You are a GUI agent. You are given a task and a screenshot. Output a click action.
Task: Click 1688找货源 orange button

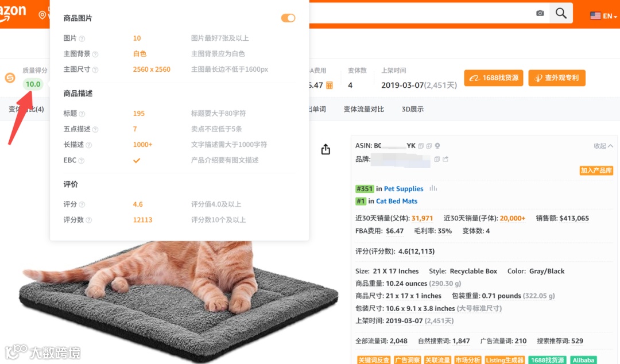pos(494,78)
